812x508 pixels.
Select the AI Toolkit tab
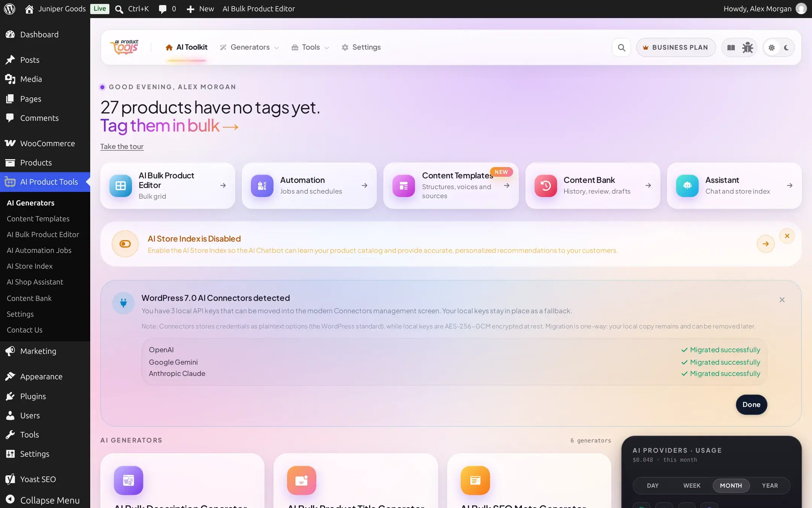(x=186, y=47)
